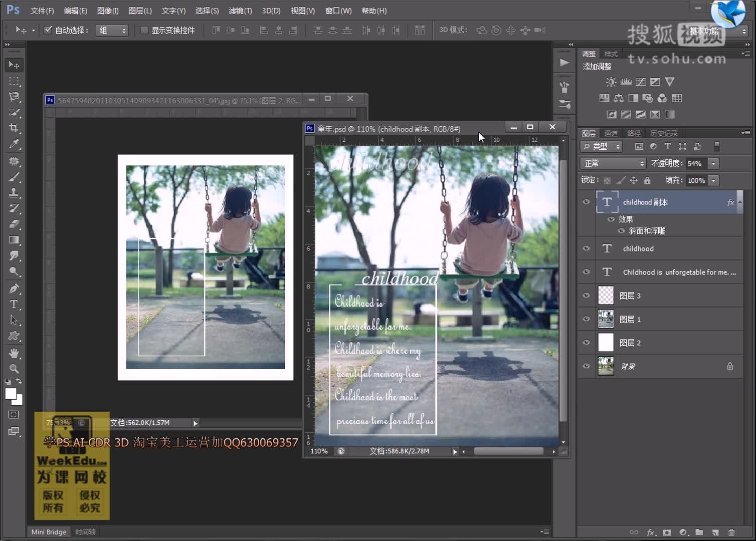756x541 pixels.
Task: Click the 背景 layer thumbnail
Action: 606,366
